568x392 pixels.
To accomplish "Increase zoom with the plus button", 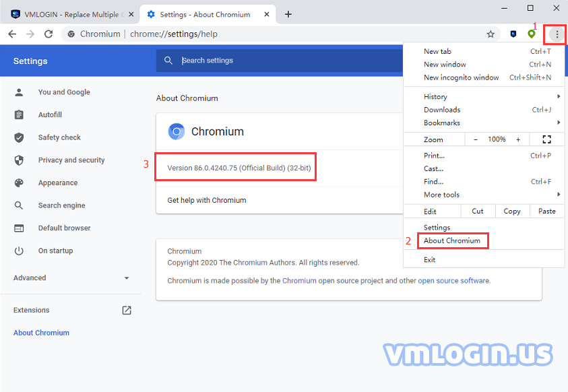I will tap(518, 139).
